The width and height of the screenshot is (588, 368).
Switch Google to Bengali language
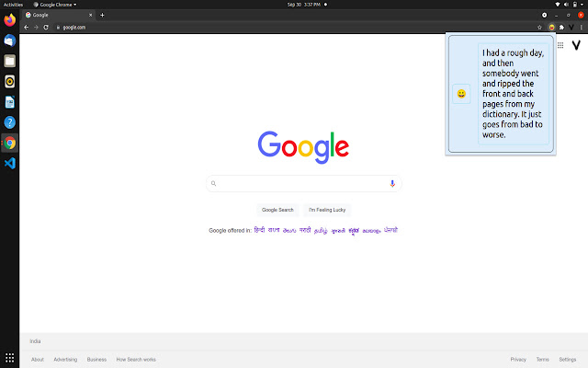pos(274,230)
